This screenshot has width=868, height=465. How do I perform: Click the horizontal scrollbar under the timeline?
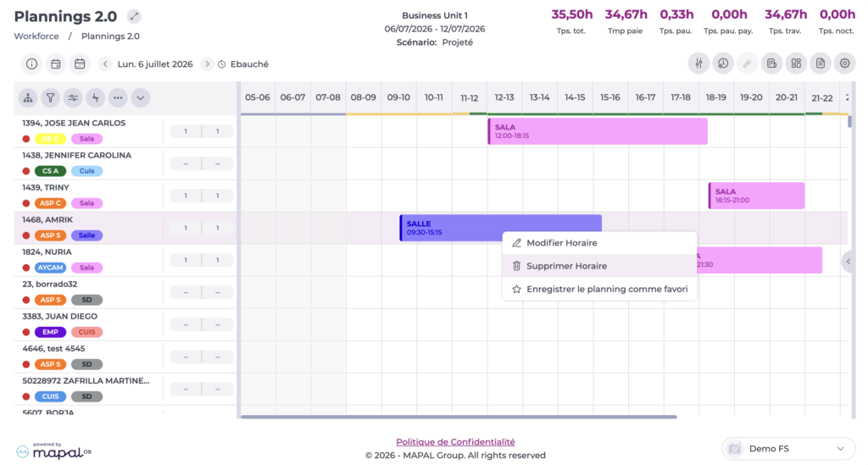tap(459, 417)
